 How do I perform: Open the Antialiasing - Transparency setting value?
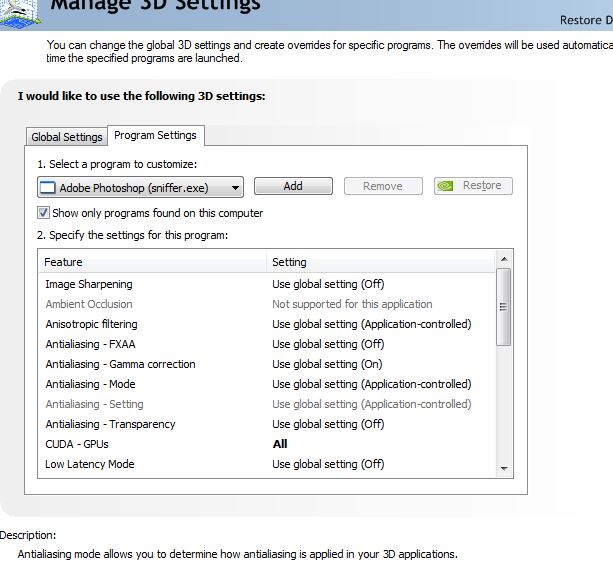point(328,424)
